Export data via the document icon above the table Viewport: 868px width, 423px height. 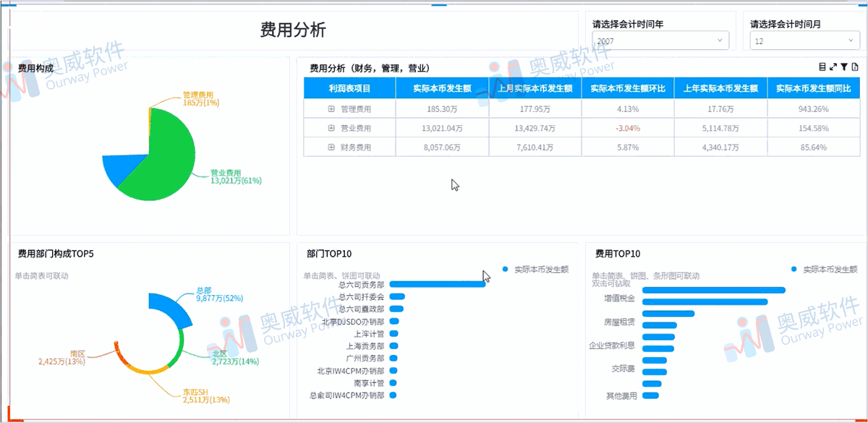pyautogui.click(x=855, y=67)
